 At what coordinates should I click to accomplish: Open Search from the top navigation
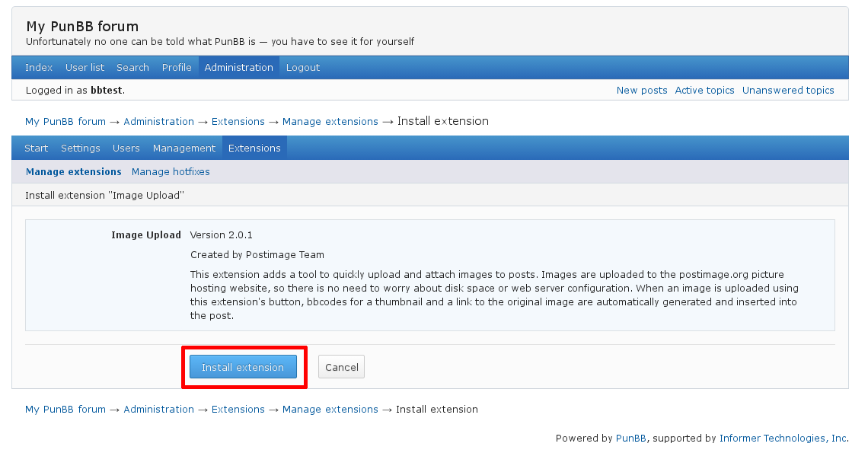coord(132,67)
